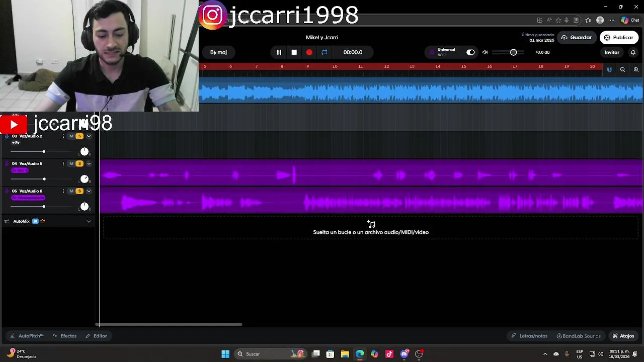Zoom in the timeline

coord(636,70)
